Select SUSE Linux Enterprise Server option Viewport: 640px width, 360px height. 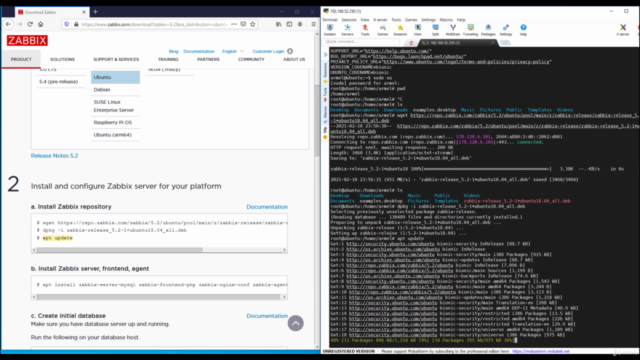click(x=115, y=106)
